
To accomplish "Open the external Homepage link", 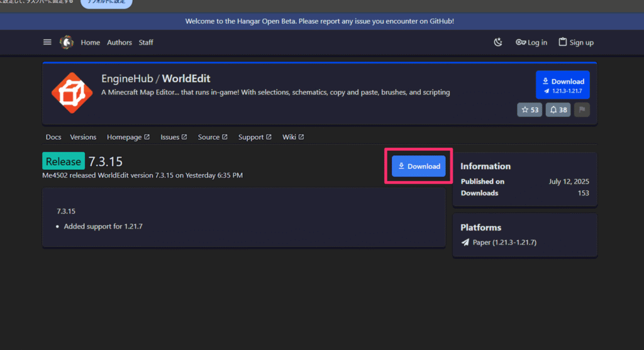I will (x=128, y=137).
